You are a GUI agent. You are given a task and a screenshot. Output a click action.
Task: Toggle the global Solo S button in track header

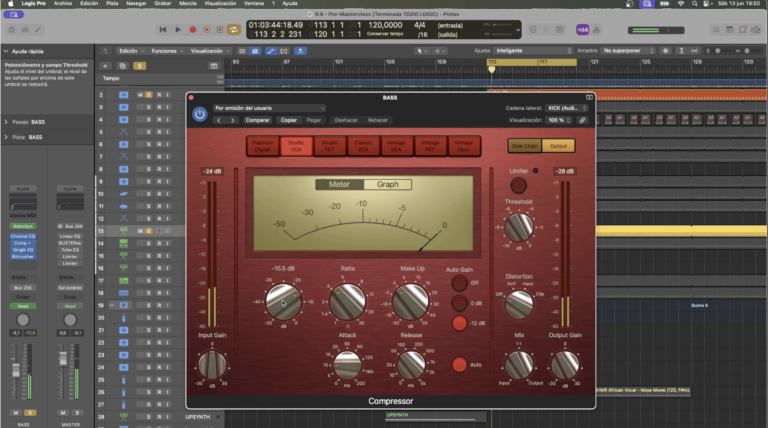(140, 66)
